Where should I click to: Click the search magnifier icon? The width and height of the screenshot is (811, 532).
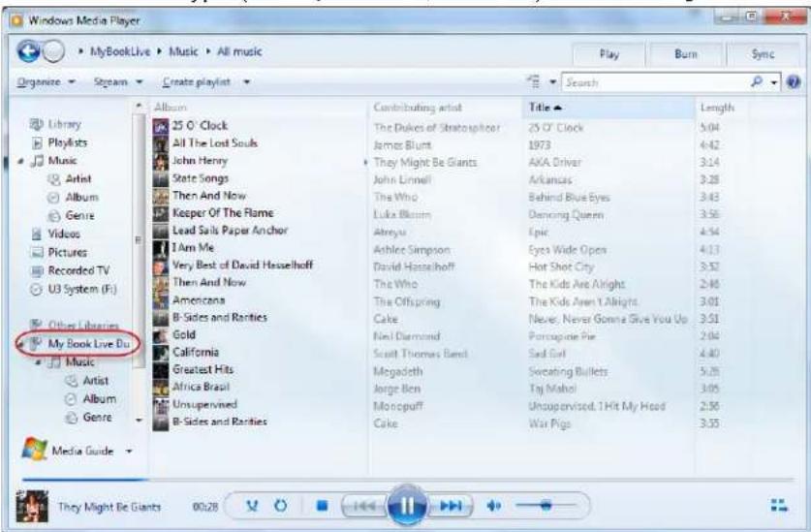tap(757, 81)
